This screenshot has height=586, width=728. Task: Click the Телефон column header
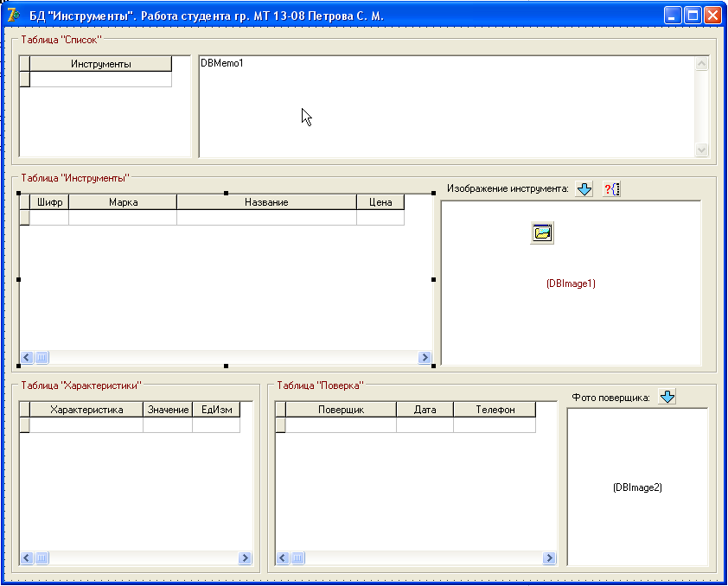[x=495, y=410]
